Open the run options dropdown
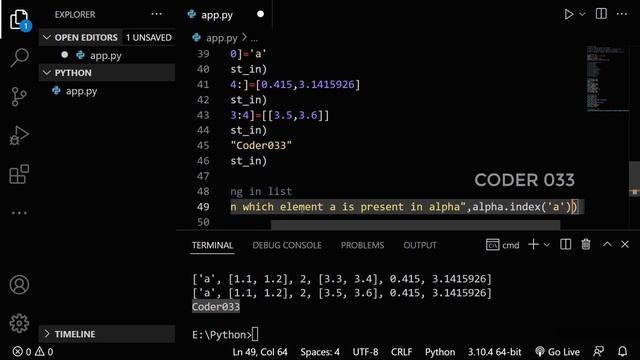The image size is (640, 360). 582,14
